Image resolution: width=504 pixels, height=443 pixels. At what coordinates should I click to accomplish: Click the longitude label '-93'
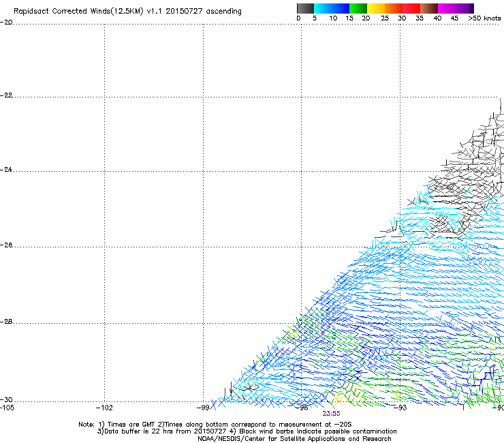[400, 408]
